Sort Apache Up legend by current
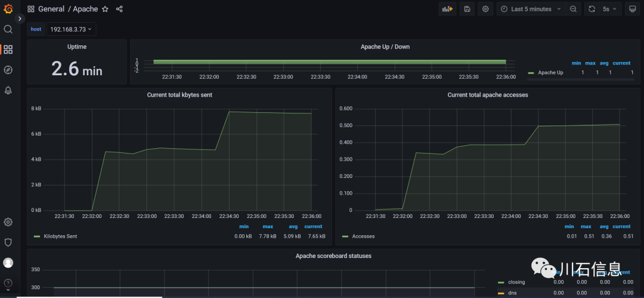This screenshot has width=644, height=298. [621, 63]
